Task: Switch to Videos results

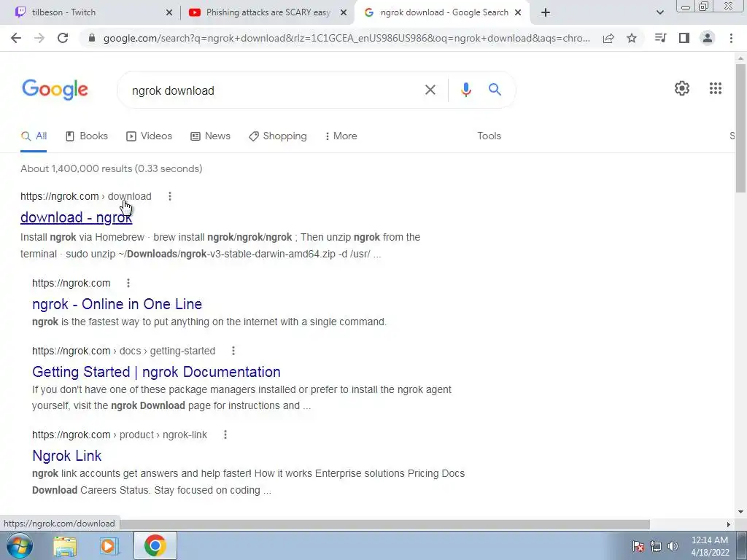Action: [149, 136]
